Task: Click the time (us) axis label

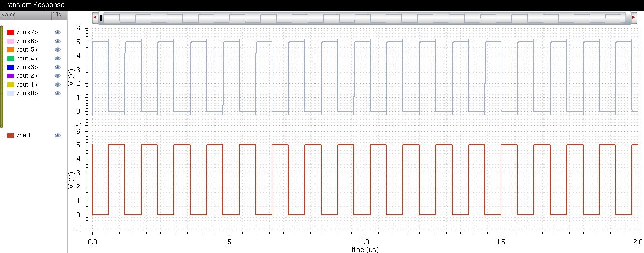Action: pyautogui.click(x=365, y=249)
